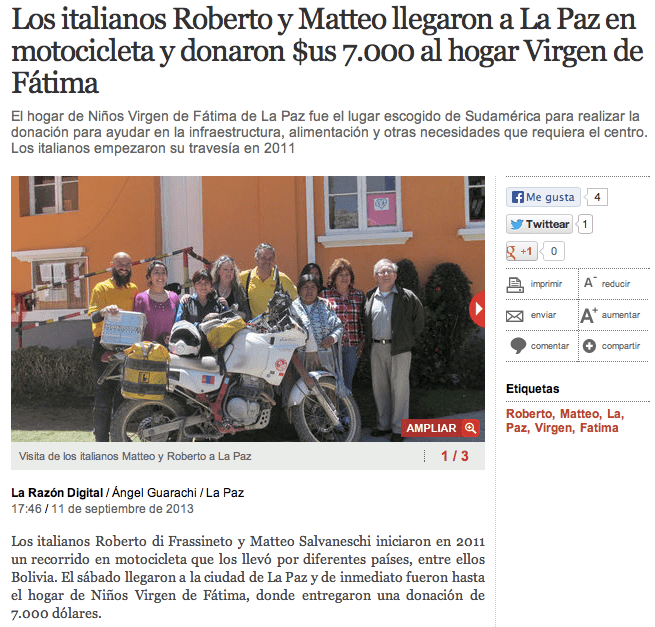Open the Fatima tag link
This screenshot has width=655, height=627.
599,428
